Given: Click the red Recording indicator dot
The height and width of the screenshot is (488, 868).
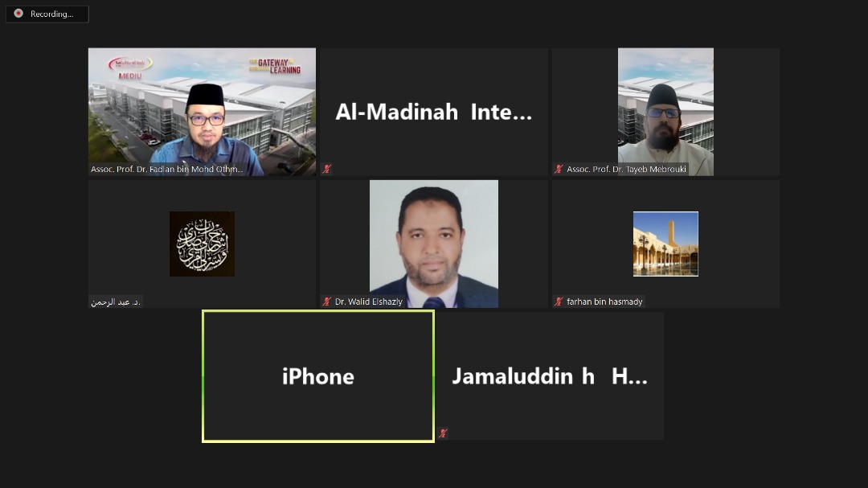Looking at the screenshot, I should coord(18,14).
